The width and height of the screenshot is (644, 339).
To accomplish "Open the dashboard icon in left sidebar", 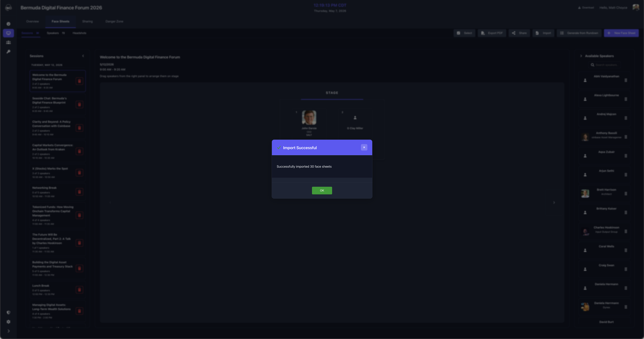I will pyautogui.click(x=8, y=24).
